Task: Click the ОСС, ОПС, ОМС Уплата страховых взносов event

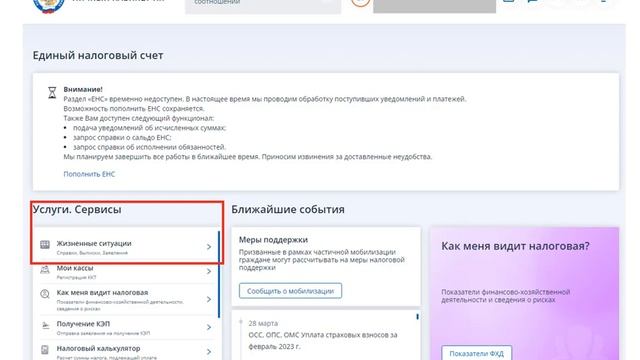Action: click(x=323, y=340)
